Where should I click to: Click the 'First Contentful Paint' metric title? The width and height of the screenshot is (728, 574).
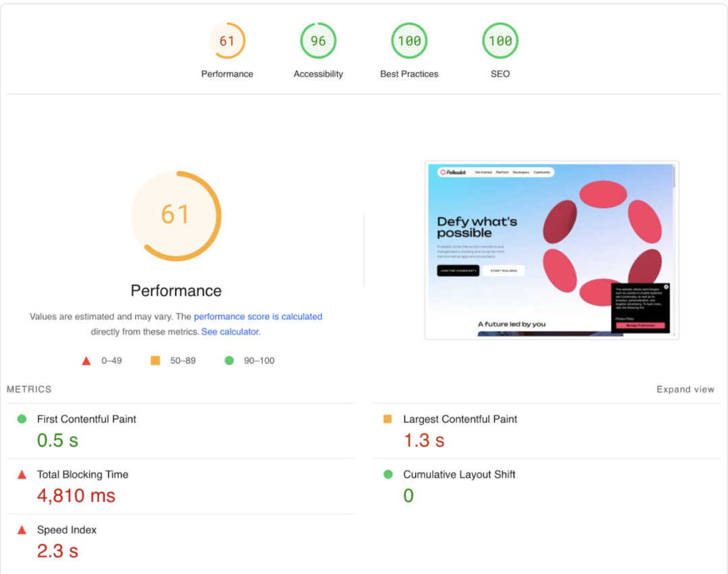pyautogui.click(x=86, y=419)
